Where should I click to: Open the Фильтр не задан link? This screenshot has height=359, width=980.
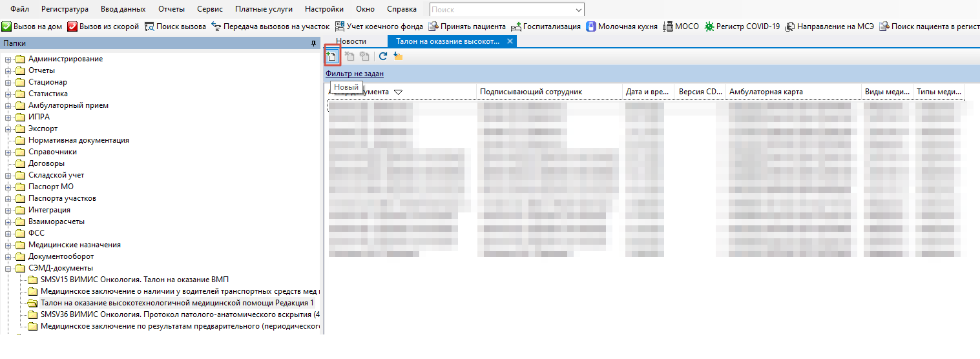(x=355, y=74)
